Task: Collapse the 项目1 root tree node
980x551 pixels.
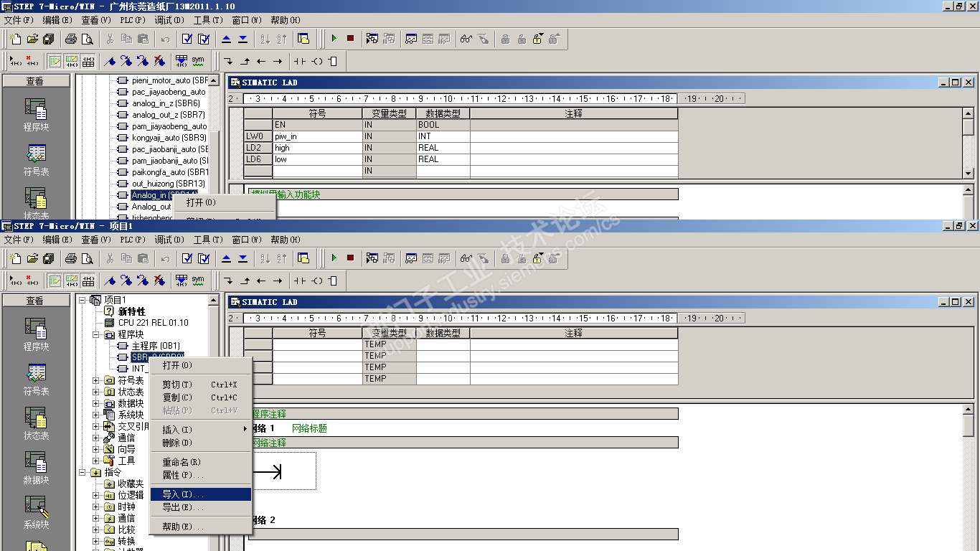Action: (83, 300)
